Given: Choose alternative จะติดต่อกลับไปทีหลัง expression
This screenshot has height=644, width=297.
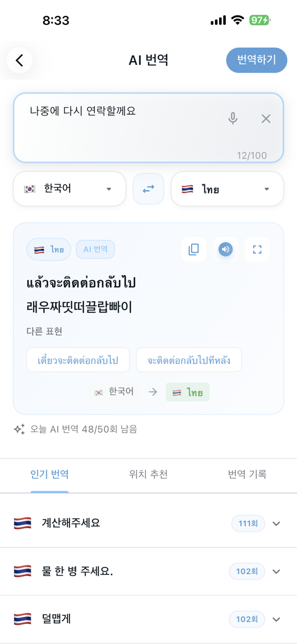Looking at the screenshot, I should [189, 360].
